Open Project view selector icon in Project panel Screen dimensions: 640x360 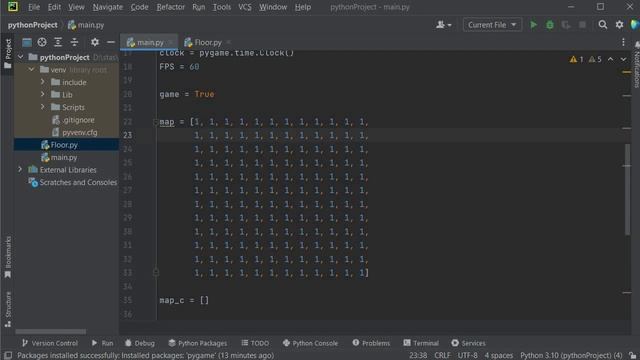click(x=27, y=42)
